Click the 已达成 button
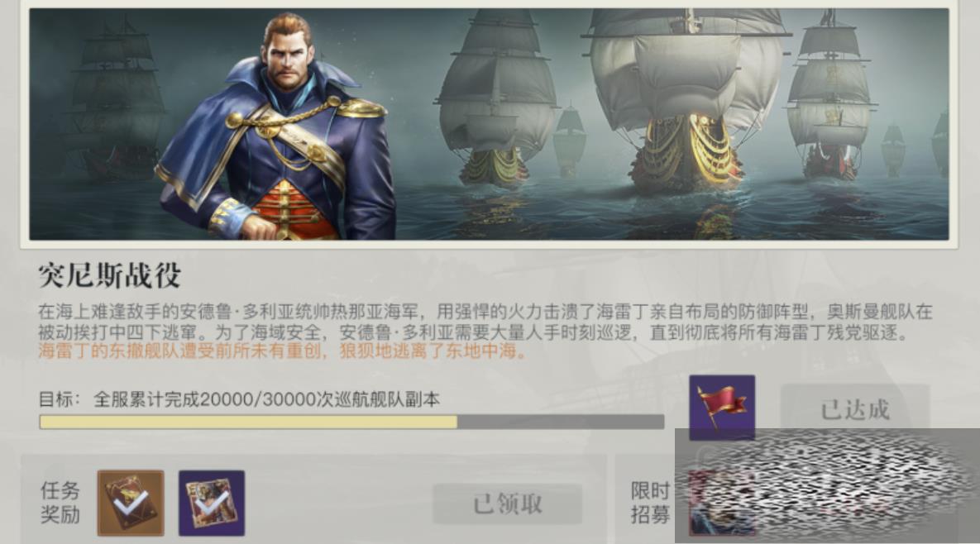 point(854,410)
